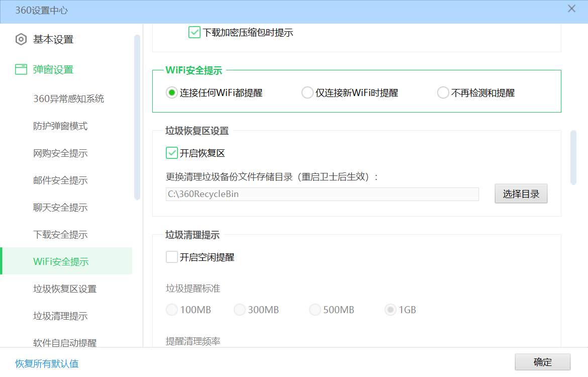Click the main panel vertical scrollbar

point(573,157)
